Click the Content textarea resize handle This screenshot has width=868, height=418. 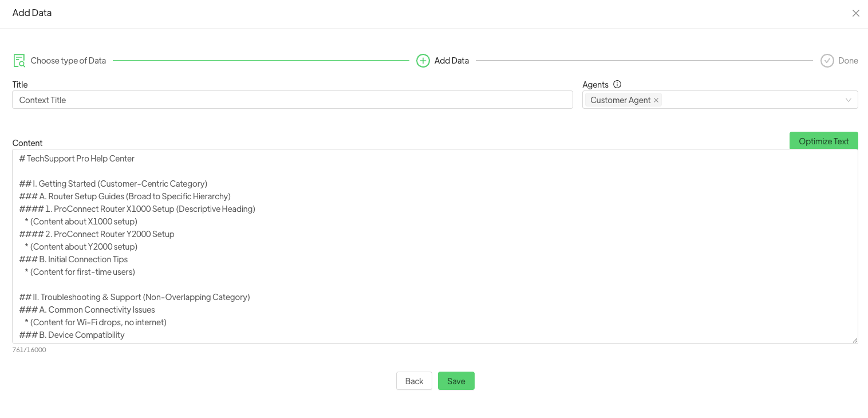tap(854, 340)
